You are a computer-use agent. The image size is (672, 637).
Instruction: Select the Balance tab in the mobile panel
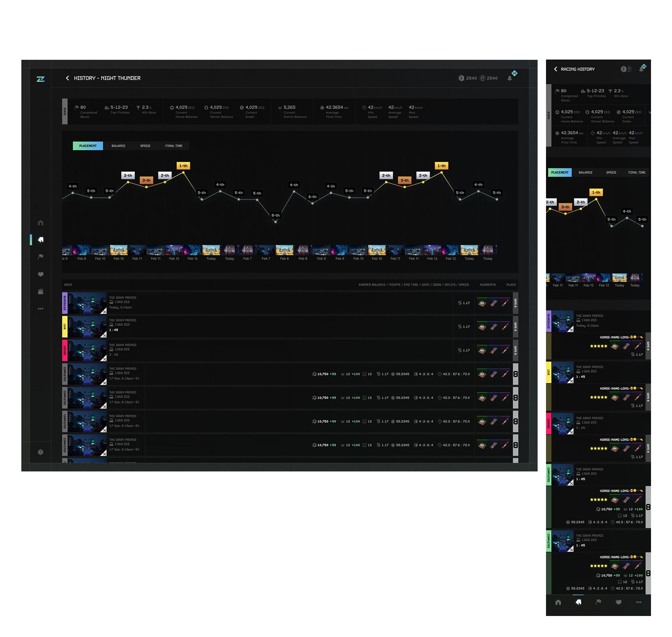(x=585, y=172)
